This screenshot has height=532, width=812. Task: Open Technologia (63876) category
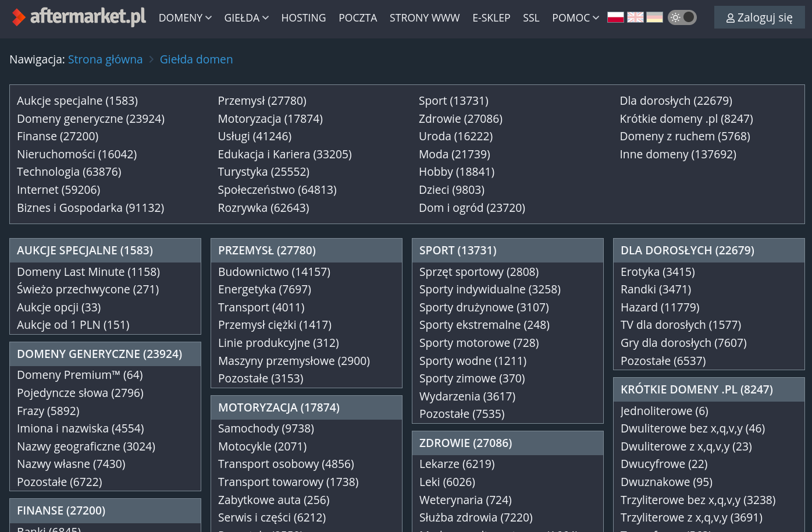[x=69, y=172]
